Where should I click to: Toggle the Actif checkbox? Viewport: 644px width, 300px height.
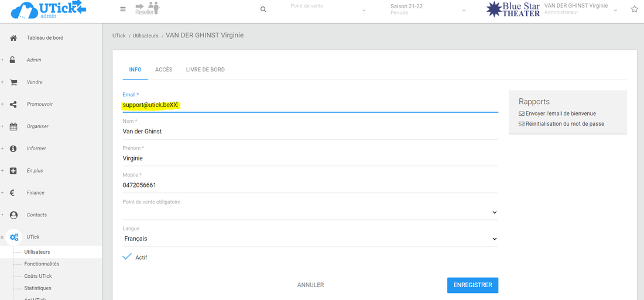[x=127, y=257]
